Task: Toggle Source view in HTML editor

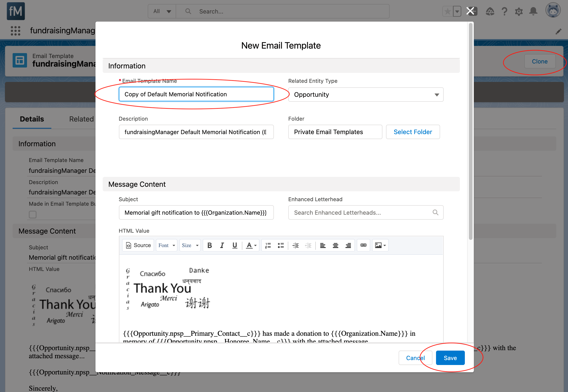Action: [138, 245]
